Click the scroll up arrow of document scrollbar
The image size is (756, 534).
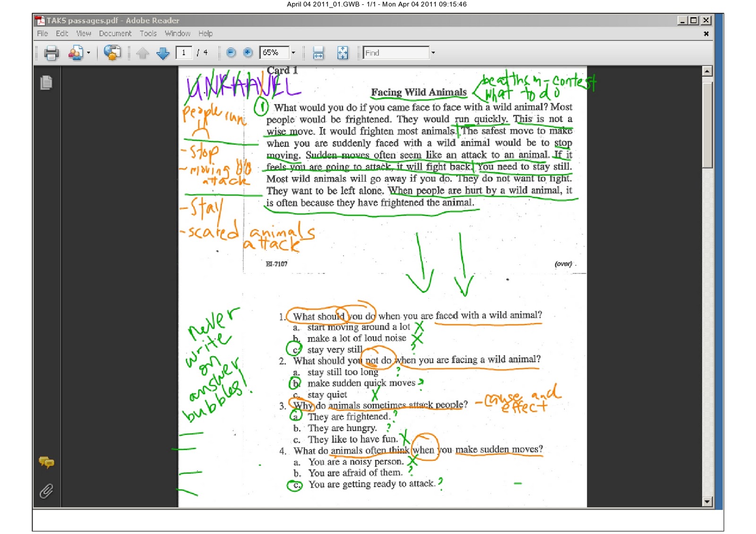point(707,71)
